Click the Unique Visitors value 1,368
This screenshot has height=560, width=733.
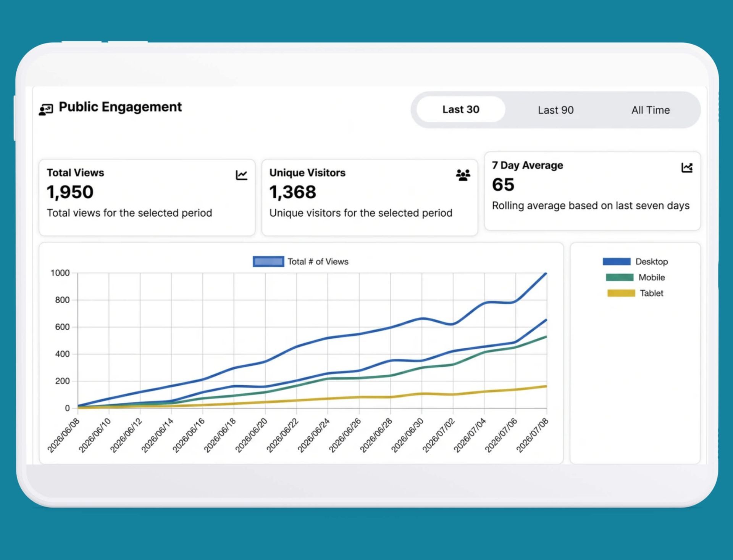(x=293, y=192)
